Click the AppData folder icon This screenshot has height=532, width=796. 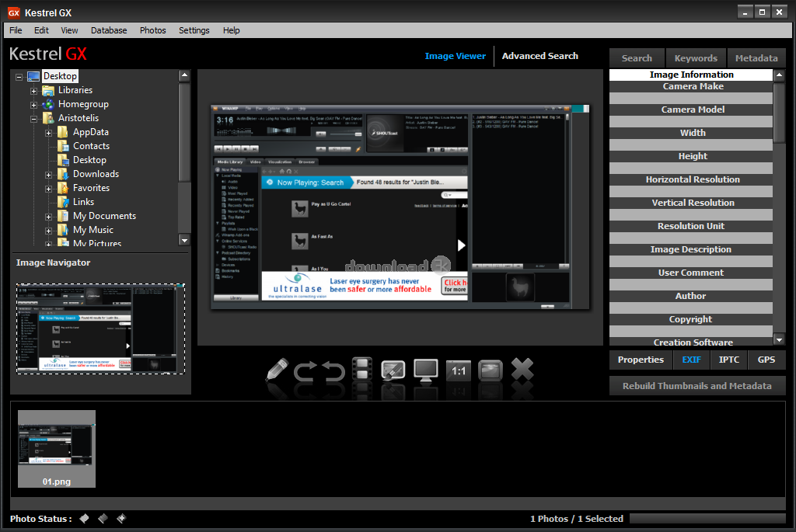tap(63, 132)
